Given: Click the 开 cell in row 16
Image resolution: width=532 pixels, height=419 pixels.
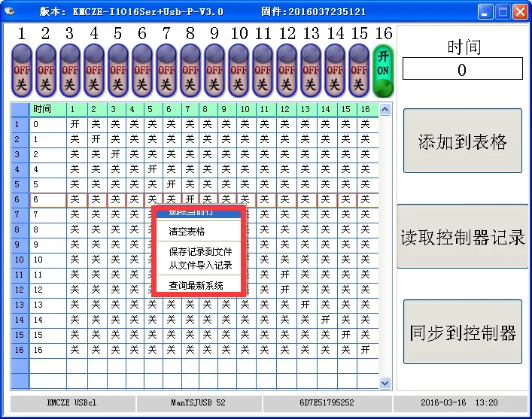Looking at the screenshot, I should pyautogui.click(x=368, y=350).
